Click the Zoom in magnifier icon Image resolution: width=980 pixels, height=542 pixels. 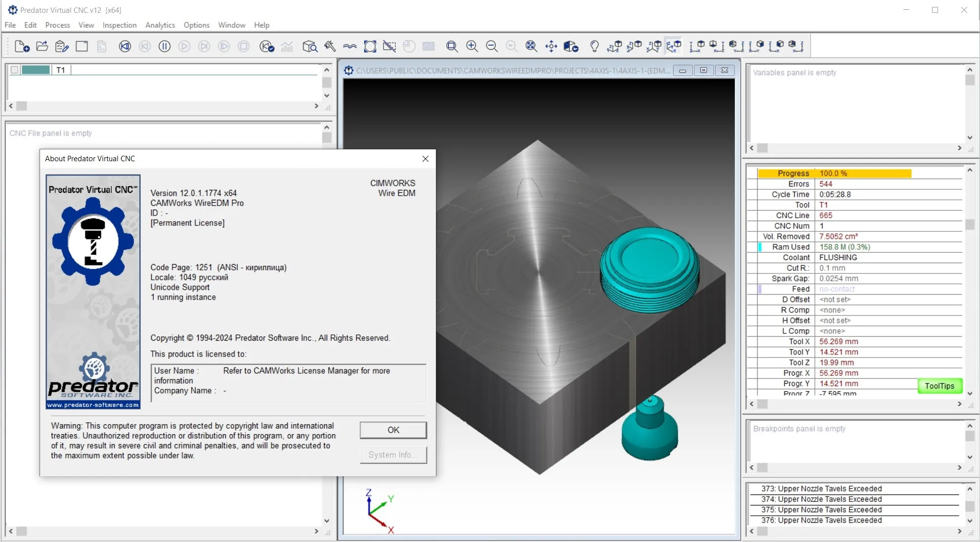click(472, 46)
